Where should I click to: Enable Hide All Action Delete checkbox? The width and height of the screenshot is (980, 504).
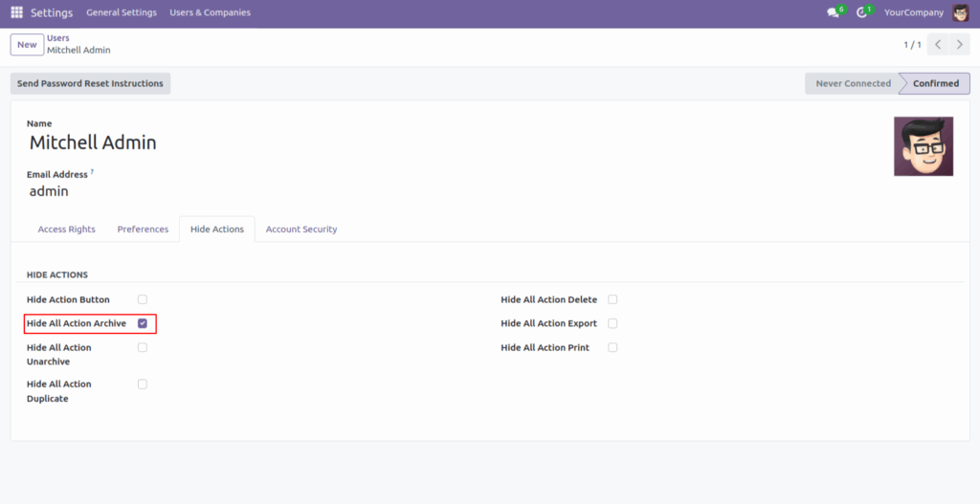coord(612,299)
